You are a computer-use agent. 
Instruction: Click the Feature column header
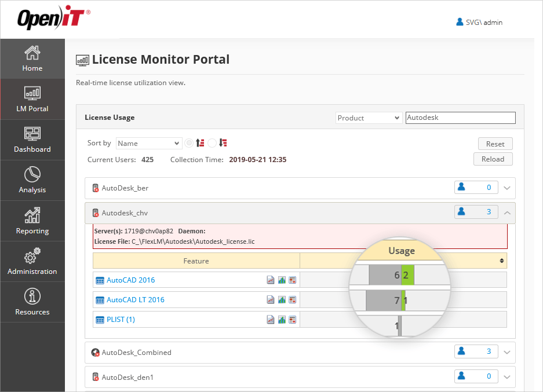point(196,261)
